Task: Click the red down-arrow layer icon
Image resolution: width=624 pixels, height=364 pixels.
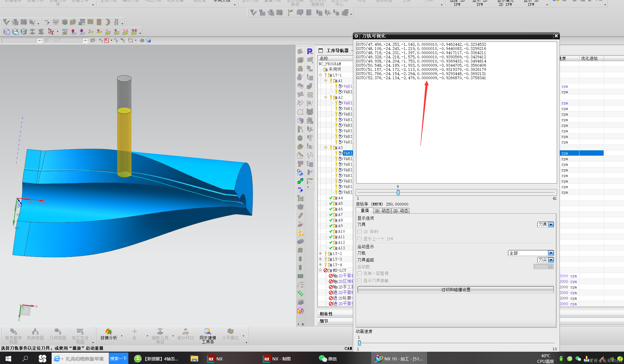Action: 82,32
